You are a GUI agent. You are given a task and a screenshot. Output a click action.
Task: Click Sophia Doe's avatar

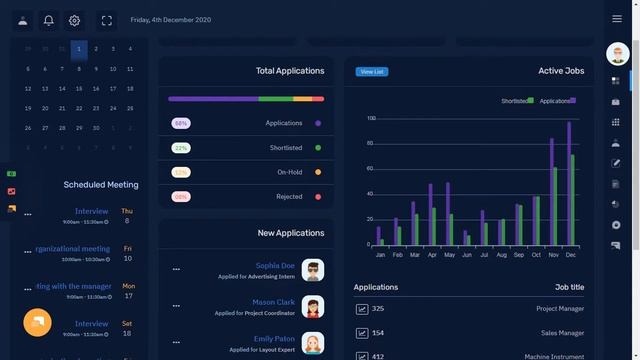click(x=313, y=270)
